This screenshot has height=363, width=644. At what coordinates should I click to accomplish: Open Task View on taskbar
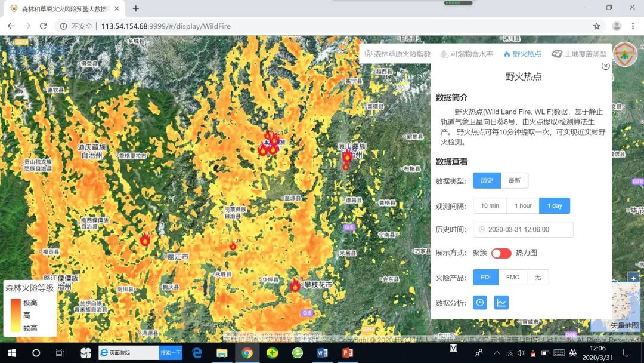60,353
